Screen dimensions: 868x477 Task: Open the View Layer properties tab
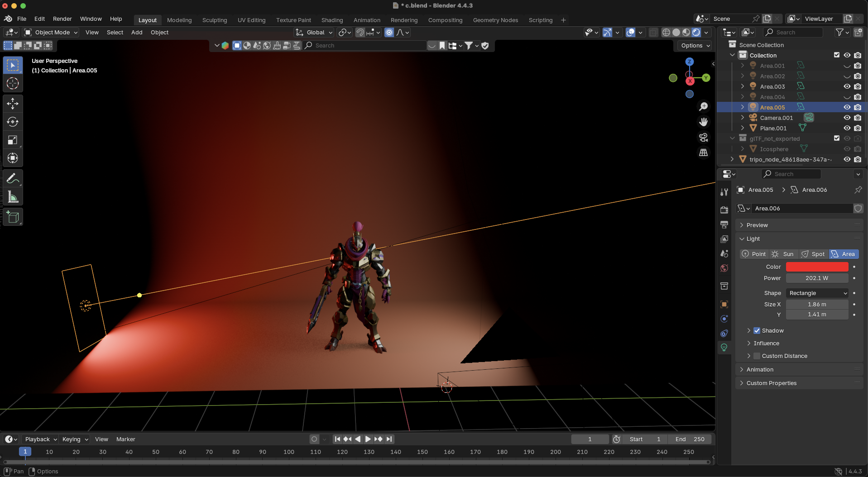[x=724, y=239]
